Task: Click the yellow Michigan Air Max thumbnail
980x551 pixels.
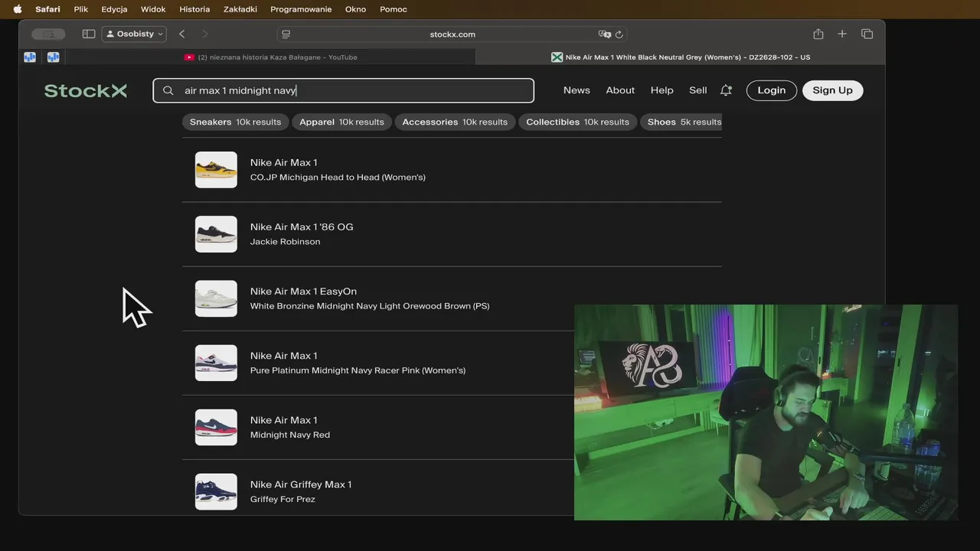Action: (x=216, y=170)
